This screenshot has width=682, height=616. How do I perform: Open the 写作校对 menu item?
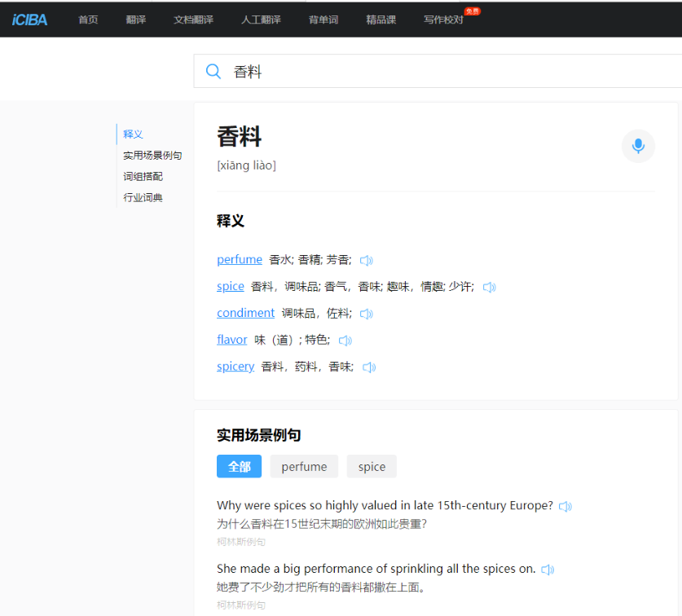[x=443, y=20]
